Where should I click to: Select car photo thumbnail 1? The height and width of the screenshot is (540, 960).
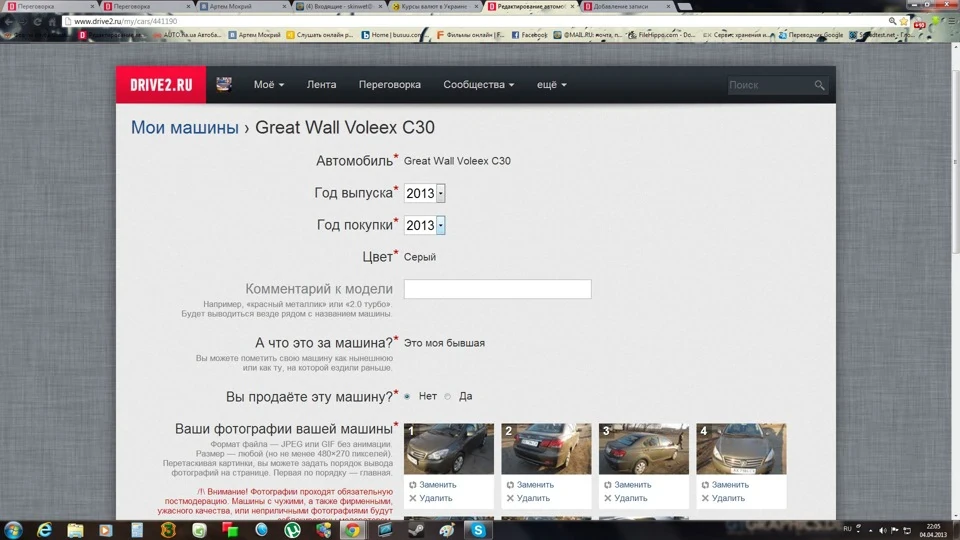pos(449,449)
